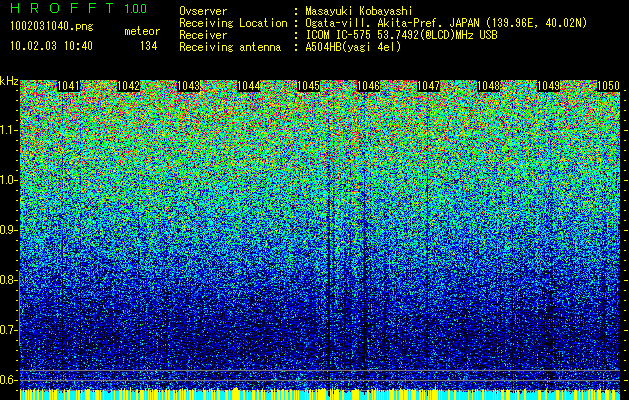
Task: Click the meteor count value 134
Action: [148, 46]
